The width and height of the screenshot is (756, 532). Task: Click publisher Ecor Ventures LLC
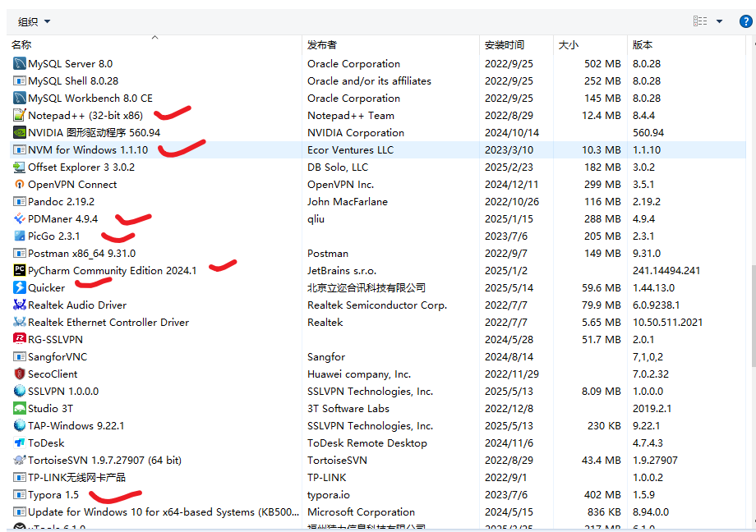(351, 150)
